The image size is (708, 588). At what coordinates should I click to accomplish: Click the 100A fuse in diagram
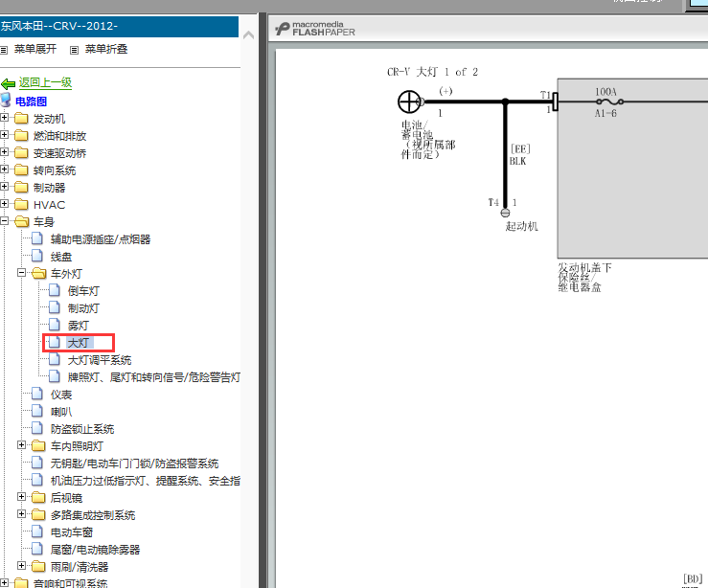609,102
